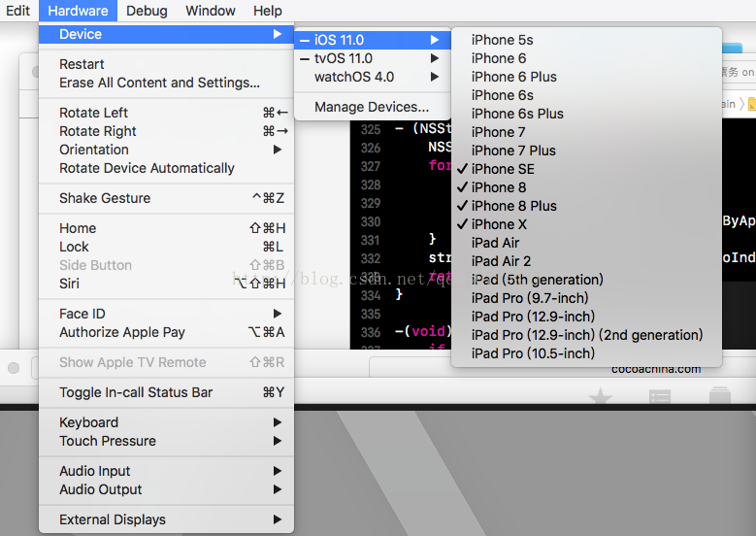Image resolution: width=756 pixels, height=536 pixels.
Task: Select iPad Pro (12.9-inch) first generation
Action: (x=586, y=317)
